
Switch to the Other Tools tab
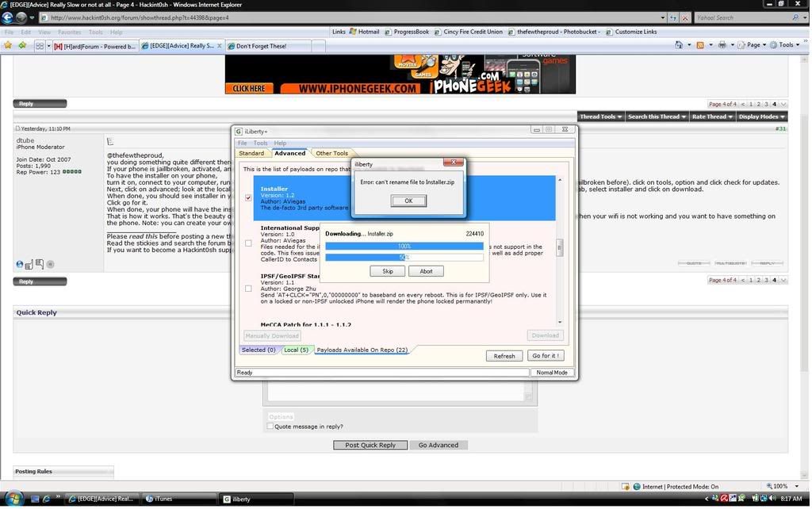332,153
